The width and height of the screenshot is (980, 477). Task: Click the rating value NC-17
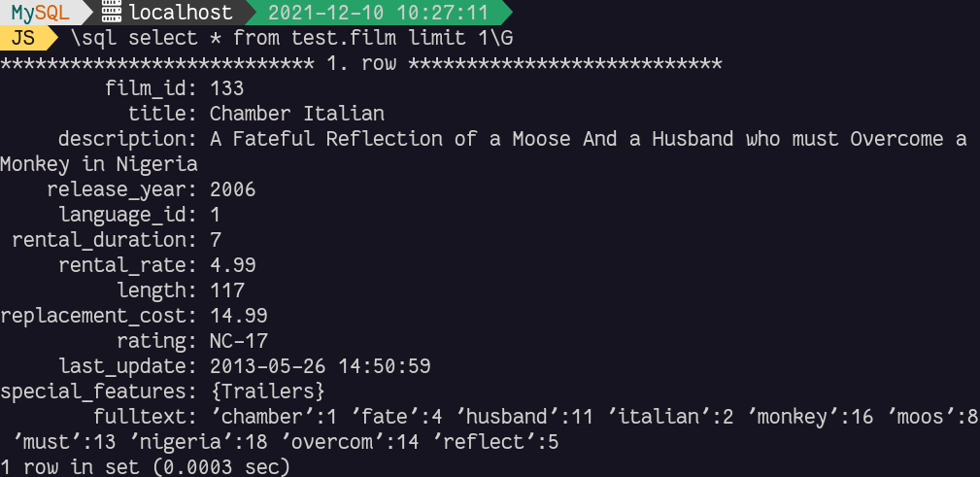click(x=238, y=340)
